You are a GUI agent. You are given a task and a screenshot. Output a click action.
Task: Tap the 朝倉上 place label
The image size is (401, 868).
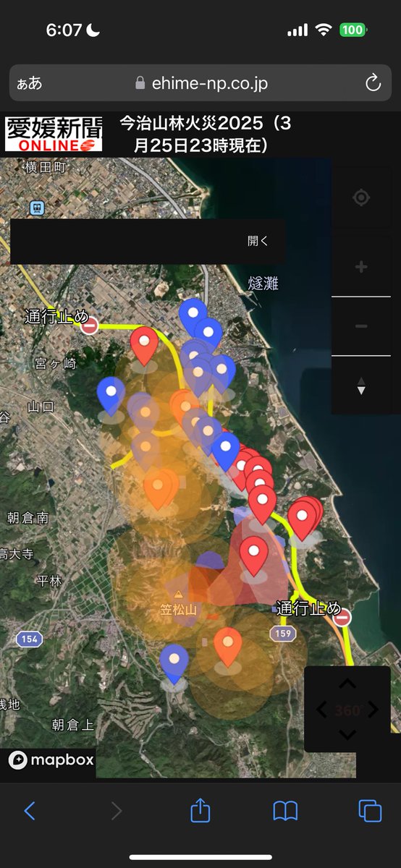(73, 724)
